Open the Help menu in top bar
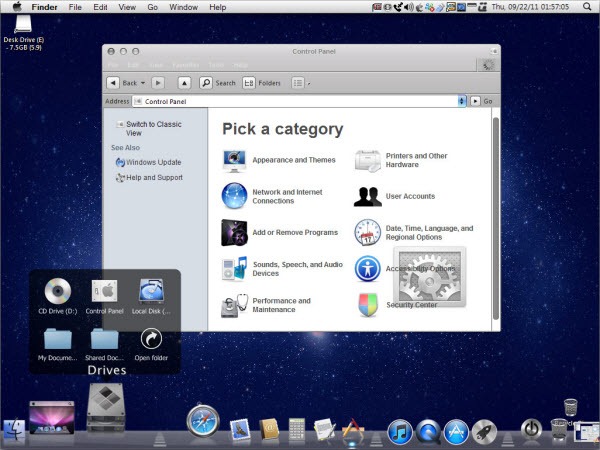 (x=218, y=7)
